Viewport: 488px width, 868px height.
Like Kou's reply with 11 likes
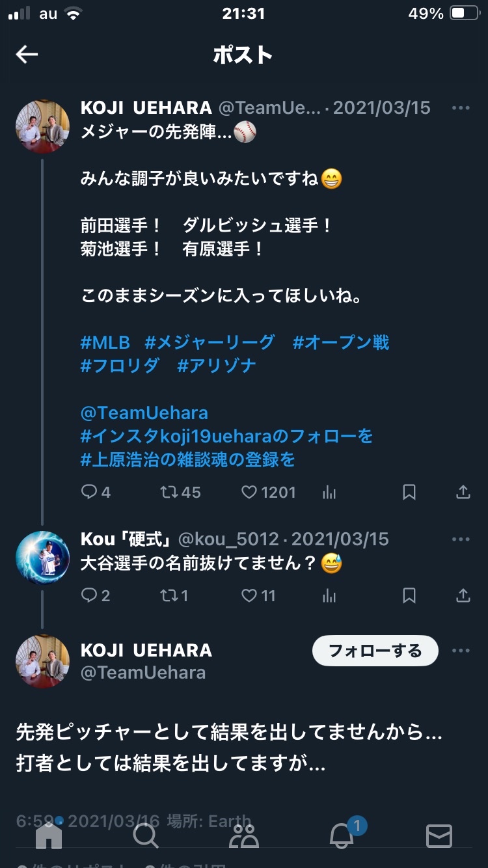(249, 595)
